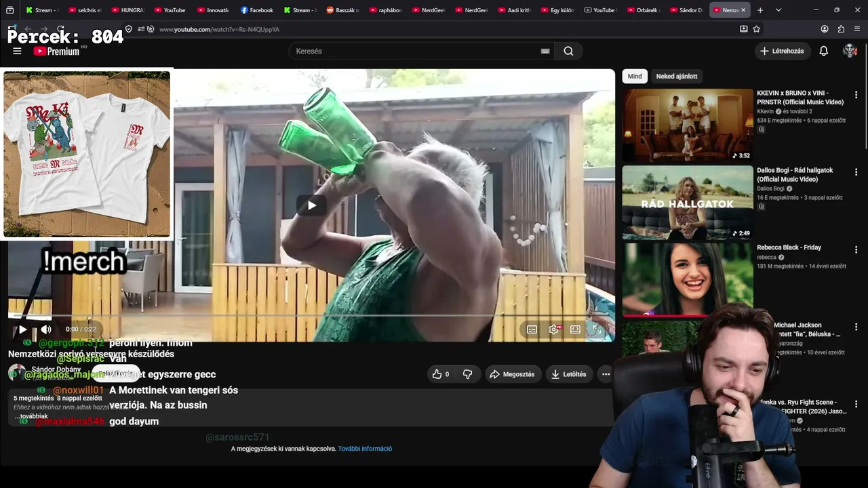Open YouTube notifications bell

(823, 51)
